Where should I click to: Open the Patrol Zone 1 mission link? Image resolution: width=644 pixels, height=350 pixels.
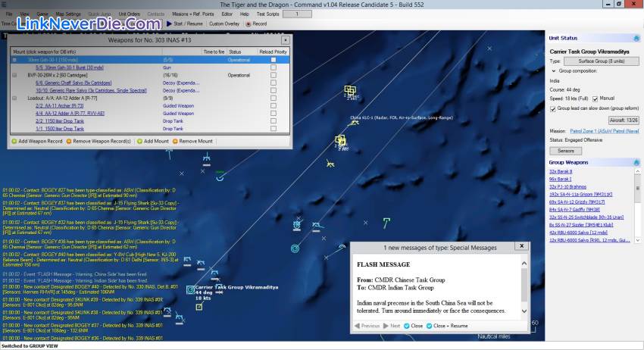point(605,131)
